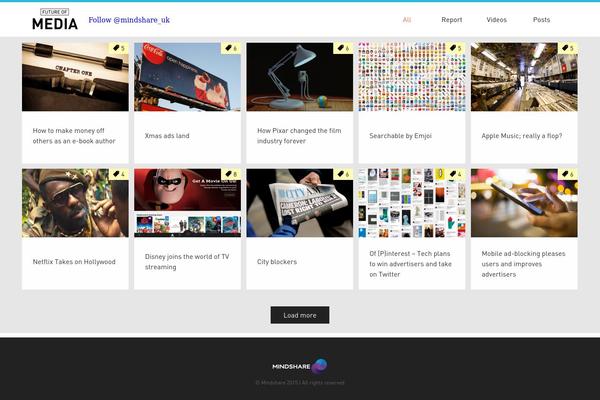
Task: Open the Pinterest board thumbnail
Action: 412,203
